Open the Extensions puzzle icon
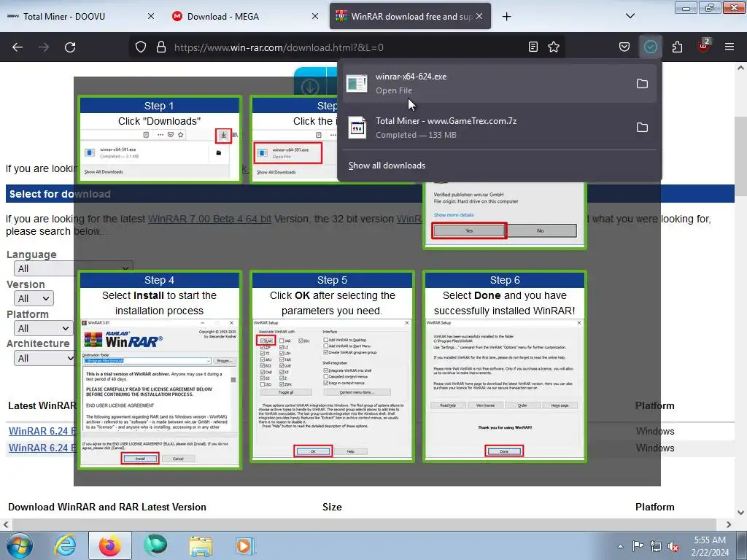 point(677,47)
